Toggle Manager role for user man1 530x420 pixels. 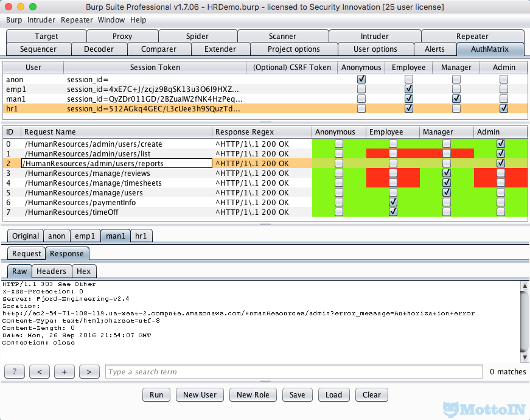pos(456,99)
